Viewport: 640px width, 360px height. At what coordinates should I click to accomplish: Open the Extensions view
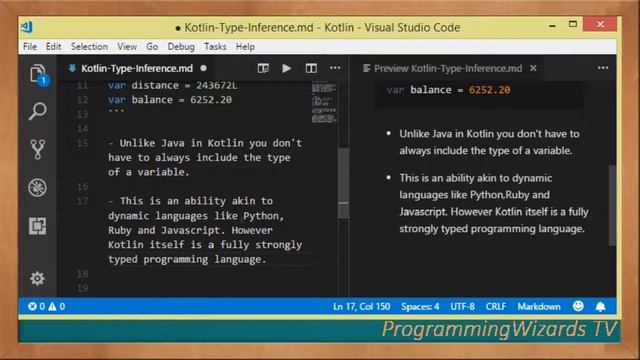(x=38, y=226)
